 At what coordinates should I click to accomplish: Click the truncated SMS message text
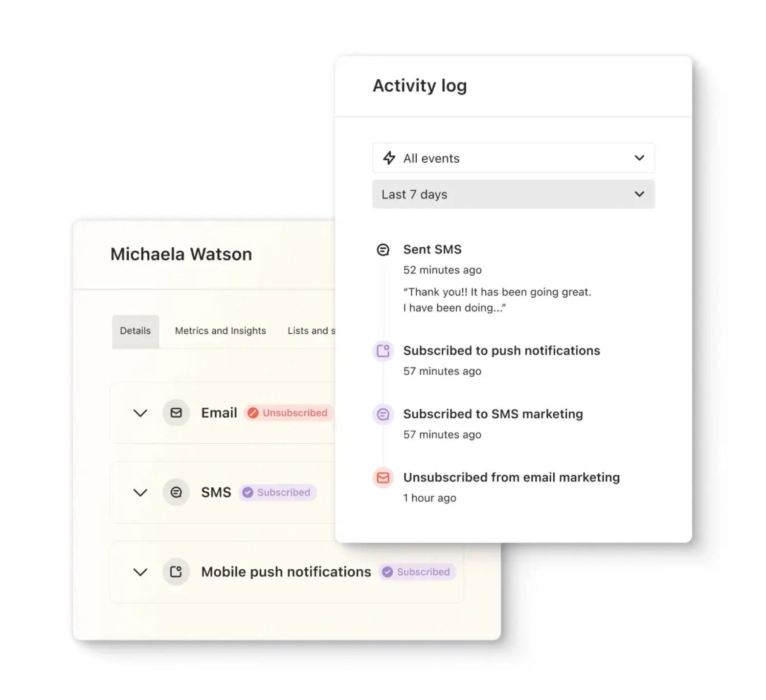tap(497, 300)
